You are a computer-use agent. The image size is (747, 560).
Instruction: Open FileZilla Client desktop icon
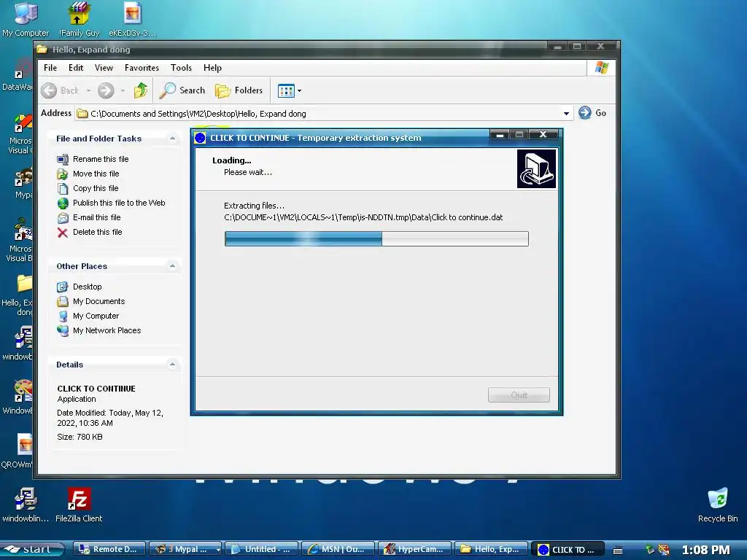pos(79,505)
